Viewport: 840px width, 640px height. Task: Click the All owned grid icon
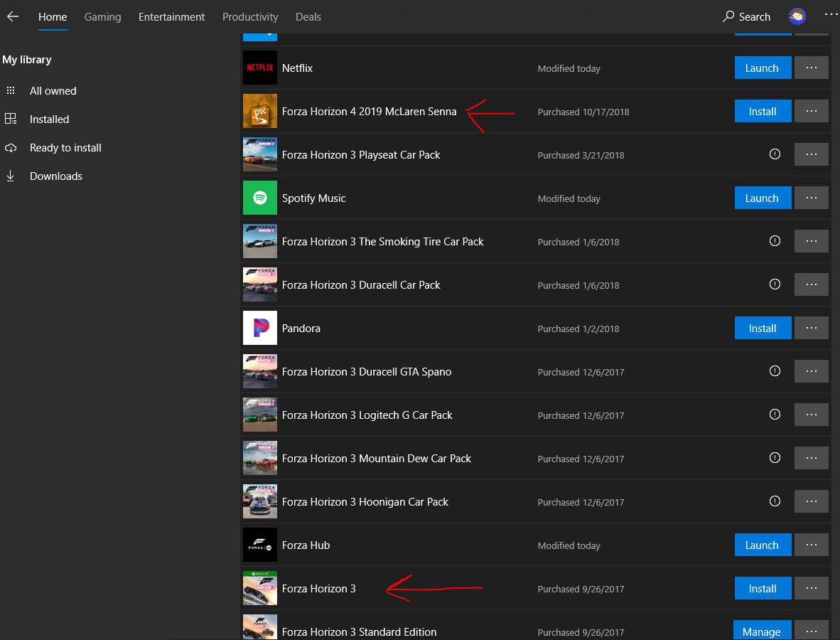coord(11,90)
